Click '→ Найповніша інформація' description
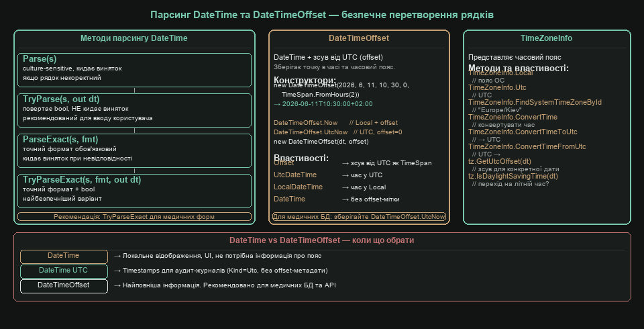This screenshot has width=644, height=329. click(x=225, y=285)
